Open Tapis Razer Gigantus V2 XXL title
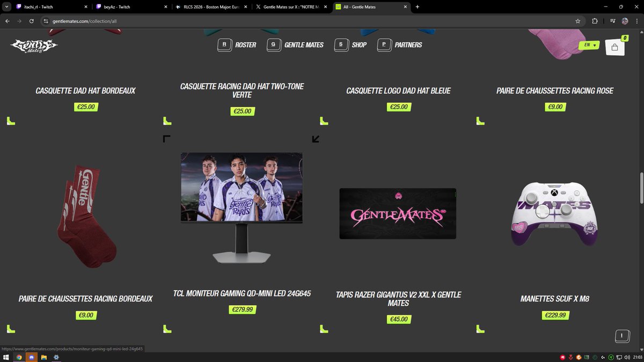The width and height of the screenshot is (644, 362). click(398, 299)
